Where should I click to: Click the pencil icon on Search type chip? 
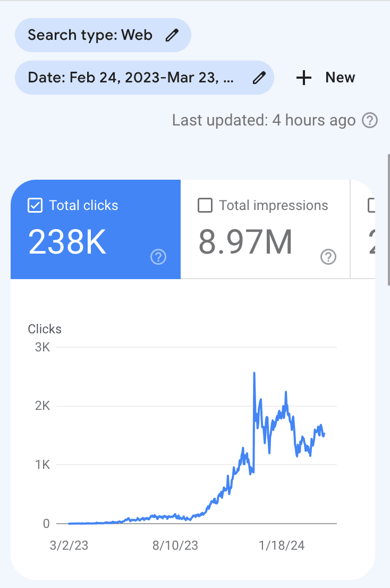[171, 35]
